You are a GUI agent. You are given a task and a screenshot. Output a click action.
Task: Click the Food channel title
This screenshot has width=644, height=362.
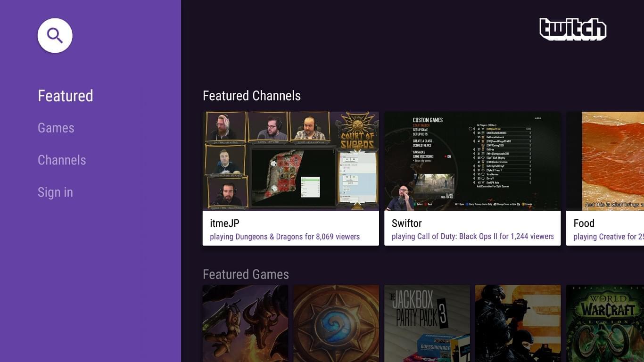click(x=584, y=223)
